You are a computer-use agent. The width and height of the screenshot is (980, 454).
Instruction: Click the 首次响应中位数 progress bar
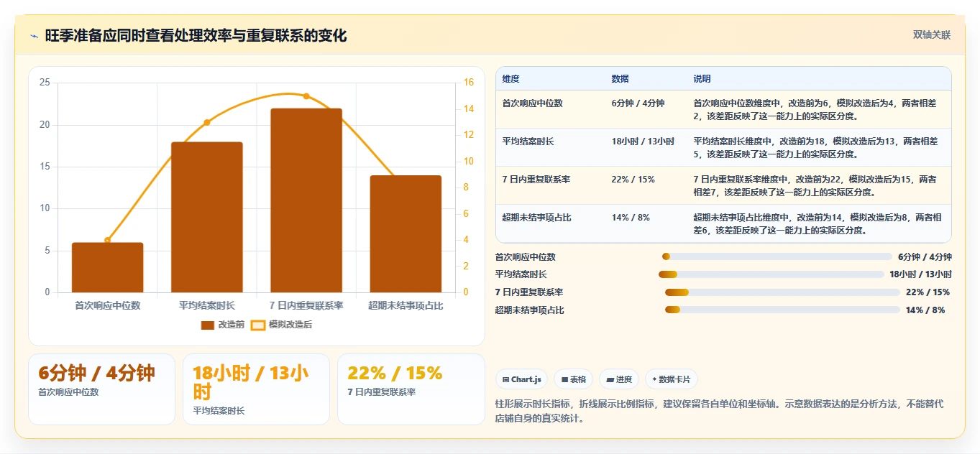(777, 256)
